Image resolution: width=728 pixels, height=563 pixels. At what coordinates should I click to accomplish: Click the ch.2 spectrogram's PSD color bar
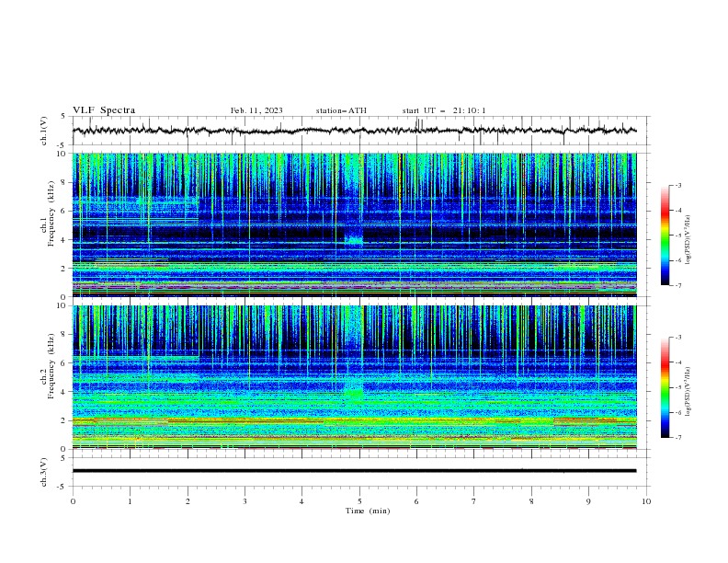[665, 387]
